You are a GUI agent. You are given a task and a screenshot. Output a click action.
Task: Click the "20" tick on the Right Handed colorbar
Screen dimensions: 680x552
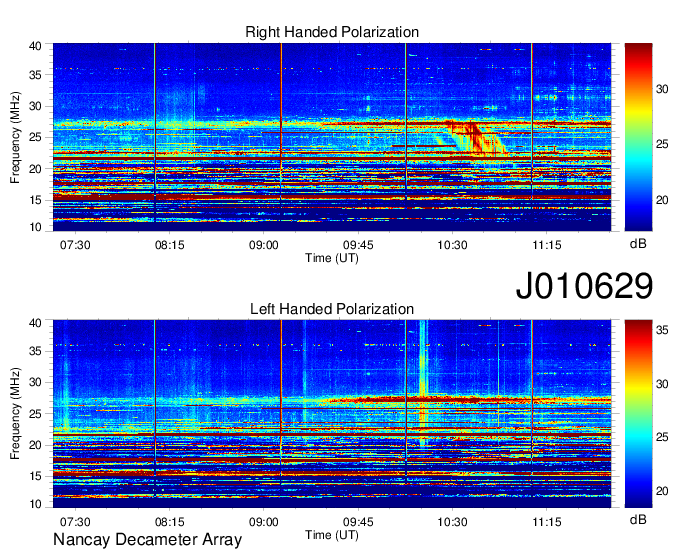tap(662, 200)
